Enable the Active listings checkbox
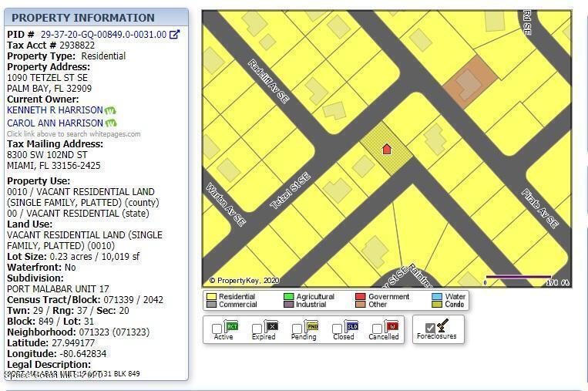 coord(217,329)
